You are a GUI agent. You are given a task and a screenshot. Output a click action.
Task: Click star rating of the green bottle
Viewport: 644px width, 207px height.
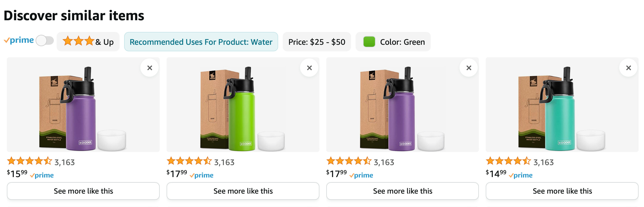tap(189, 161)
